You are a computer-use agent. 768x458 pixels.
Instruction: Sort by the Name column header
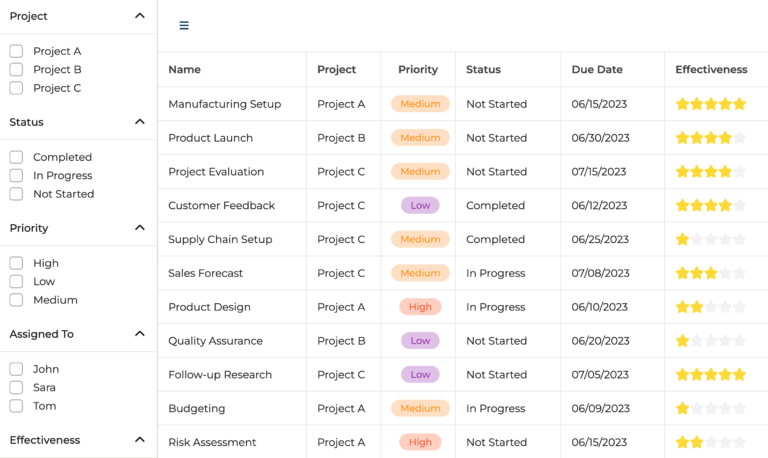185,70
